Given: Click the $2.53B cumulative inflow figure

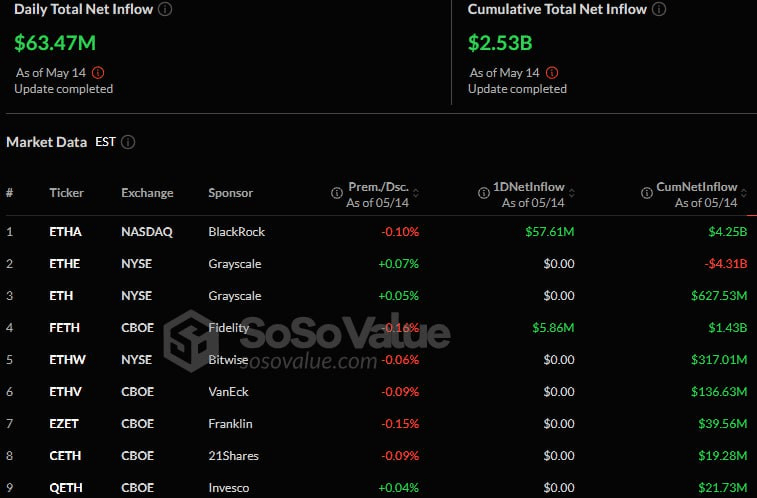Looking at the screenshot, I should (500, 43).
